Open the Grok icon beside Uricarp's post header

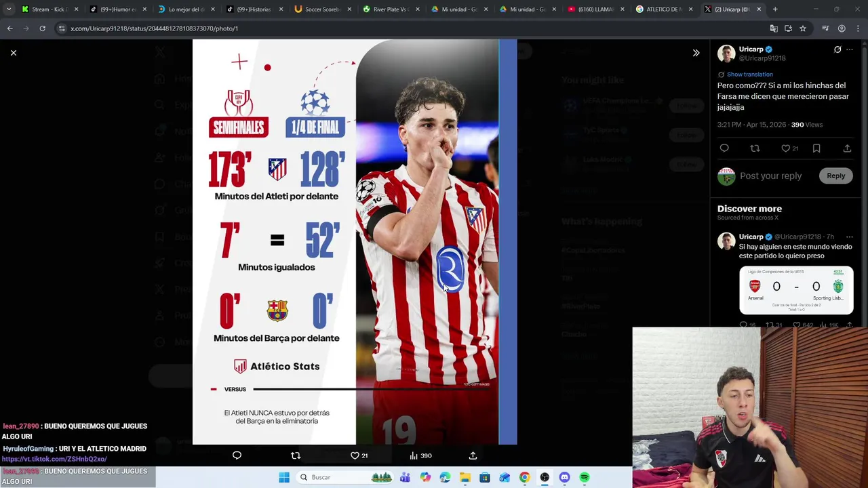tap(837, 49)
